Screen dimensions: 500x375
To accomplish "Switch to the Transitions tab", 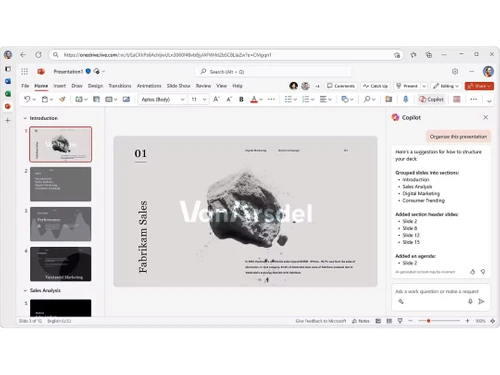I will [x=120, y=86].
